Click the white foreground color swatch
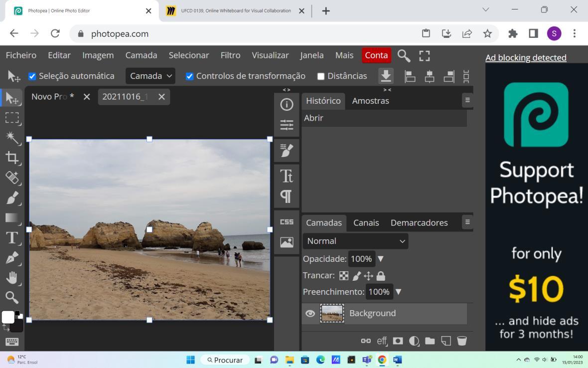 point(7,317)
